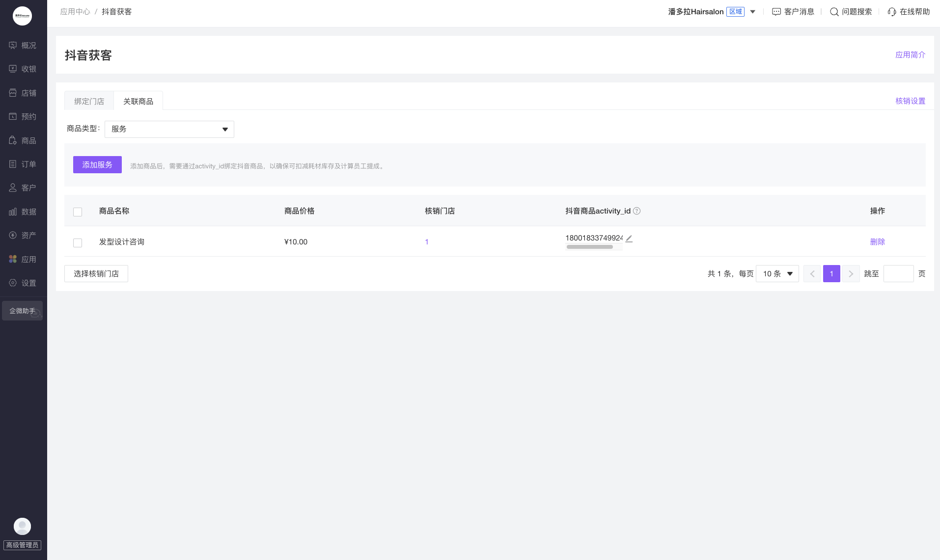Click the pencil edit icon beside activity_id
The width and height of the screenshot is (940, 560).
pos(629,239)
